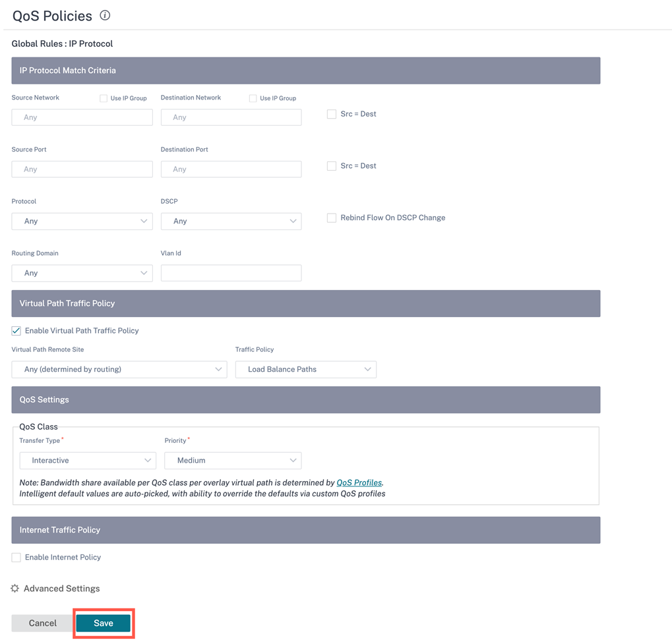Click the Virtual Path Traffic Policy header

point(305,303)
